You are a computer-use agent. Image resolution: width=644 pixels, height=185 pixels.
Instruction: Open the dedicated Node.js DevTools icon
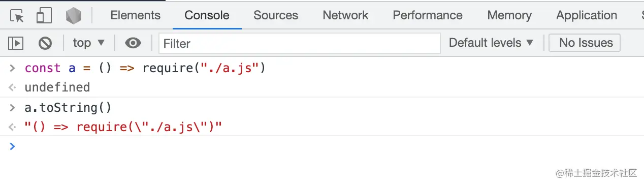pyautogui.click(x=74, y=16)
